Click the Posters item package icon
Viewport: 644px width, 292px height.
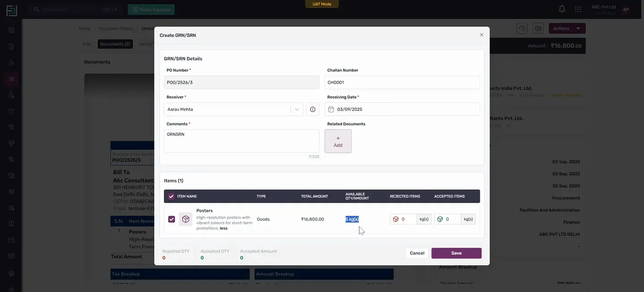click(x=186, y=219)
